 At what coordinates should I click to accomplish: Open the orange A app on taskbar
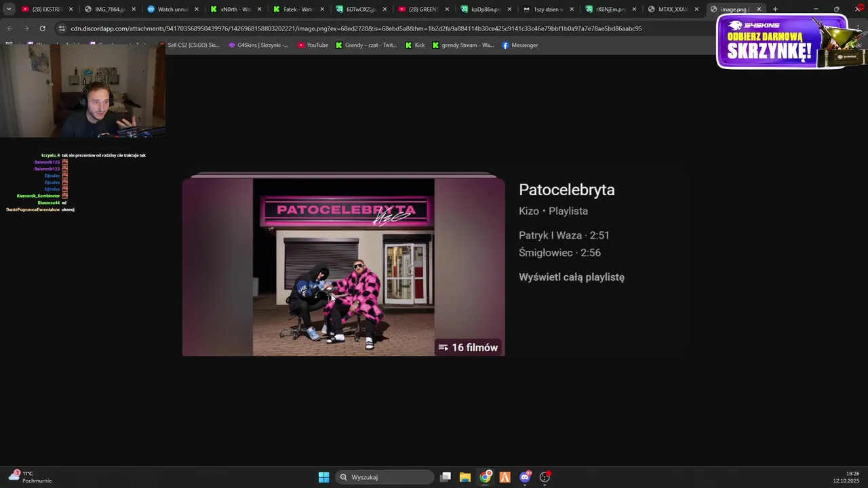[x=505, y=477]
